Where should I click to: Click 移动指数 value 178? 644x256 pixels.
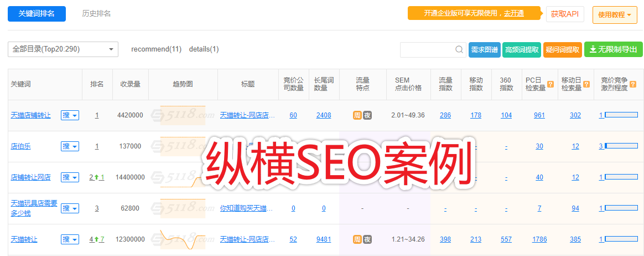click(x=476, y=115)
